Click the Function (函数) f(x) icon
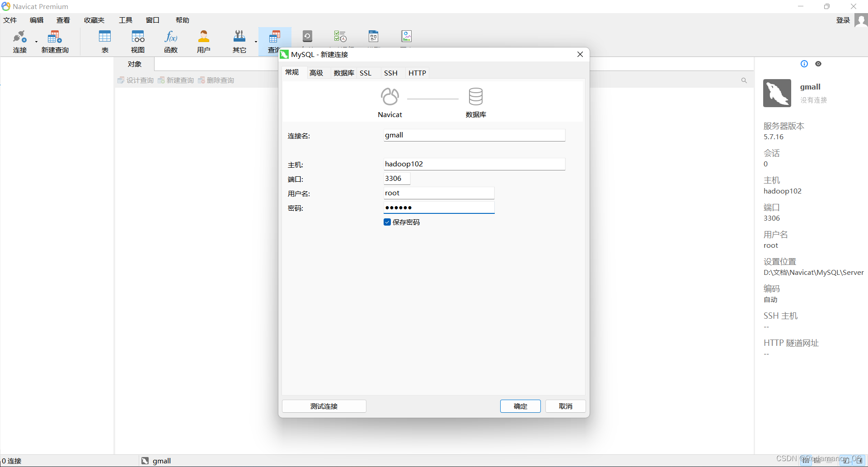This screenshot has height=467, width=868. (x=171, y=37)
